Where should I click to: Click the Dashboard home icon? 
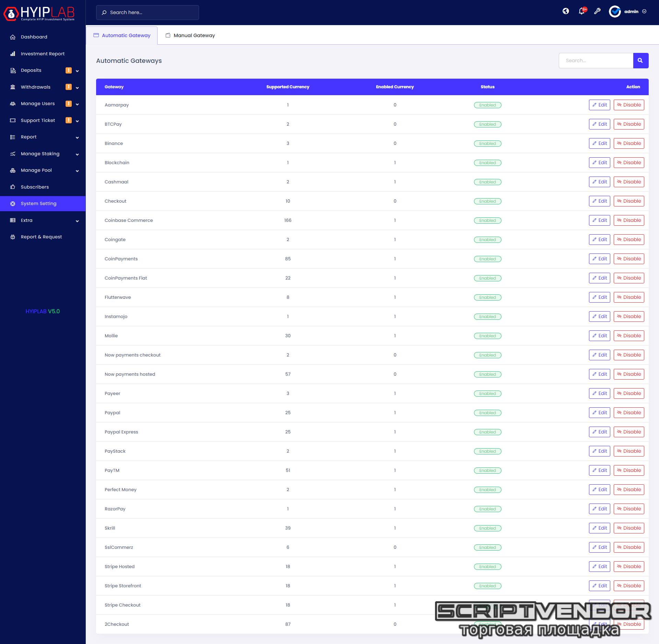(13, 37)
